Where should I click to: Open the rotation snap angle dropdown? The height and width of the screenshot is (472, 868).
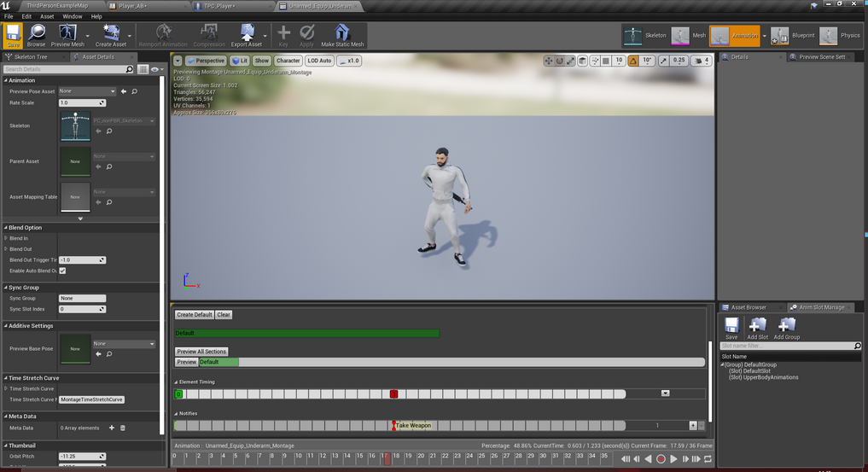(x=647, y=61)
